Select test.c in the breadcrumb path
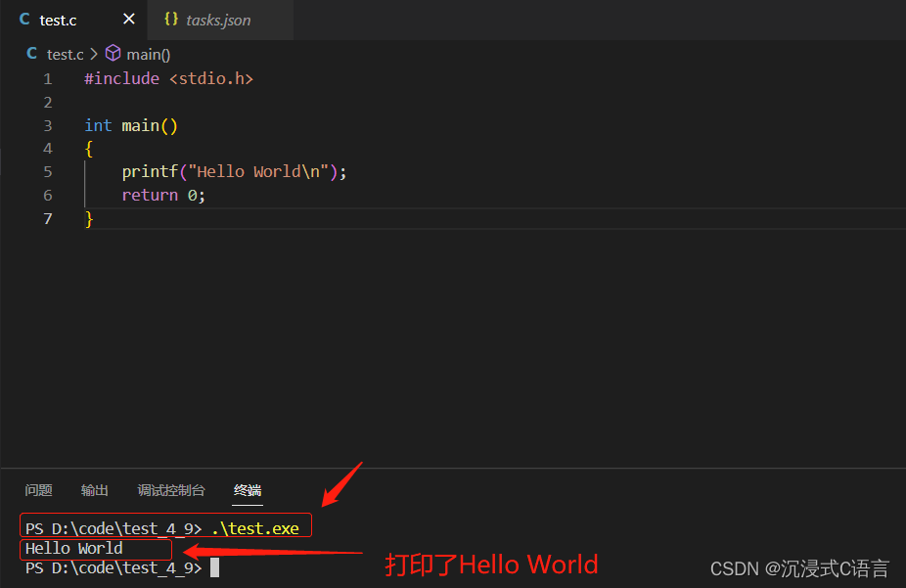Viewport: 906px width, 588px height. (65, 54)
